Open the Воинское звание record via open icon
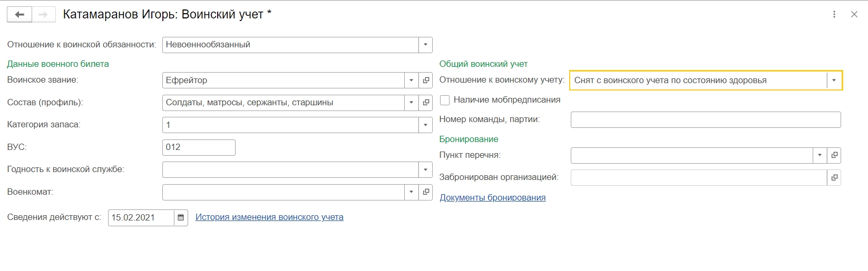Viewport: 868px width, 271px height. [426, 81]
